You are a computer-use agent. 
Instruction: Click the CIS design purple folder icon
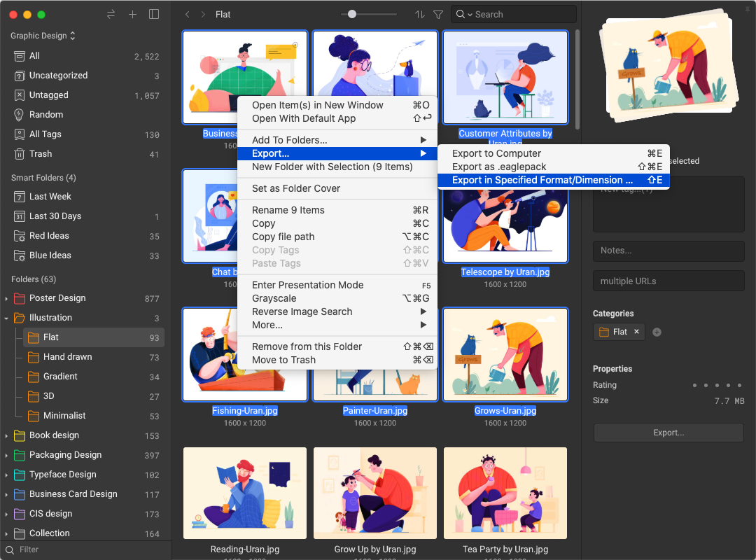[20, 514]
